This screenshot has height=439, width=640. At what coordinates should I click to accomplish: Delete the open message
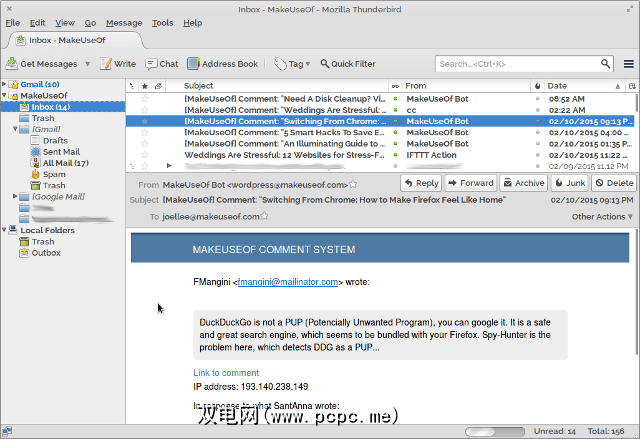[614, 183]
